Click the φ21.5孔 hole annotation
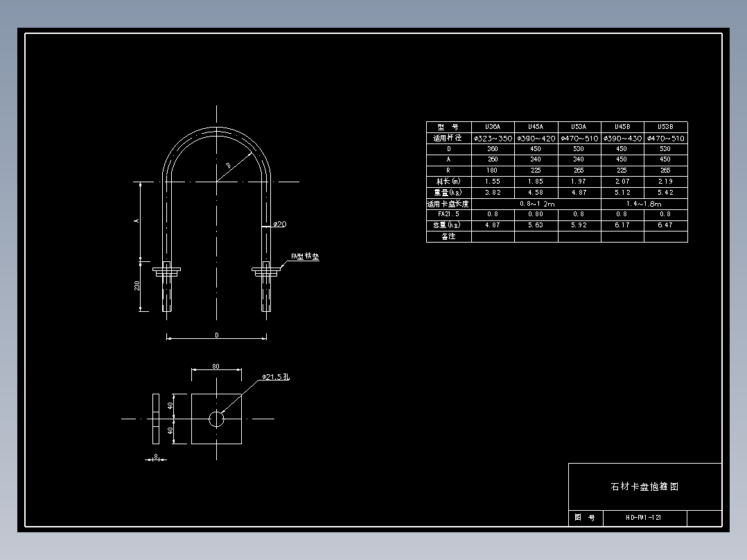Viewport: 747px width, 560px height. pyautogui.click(x=276, y=377)
